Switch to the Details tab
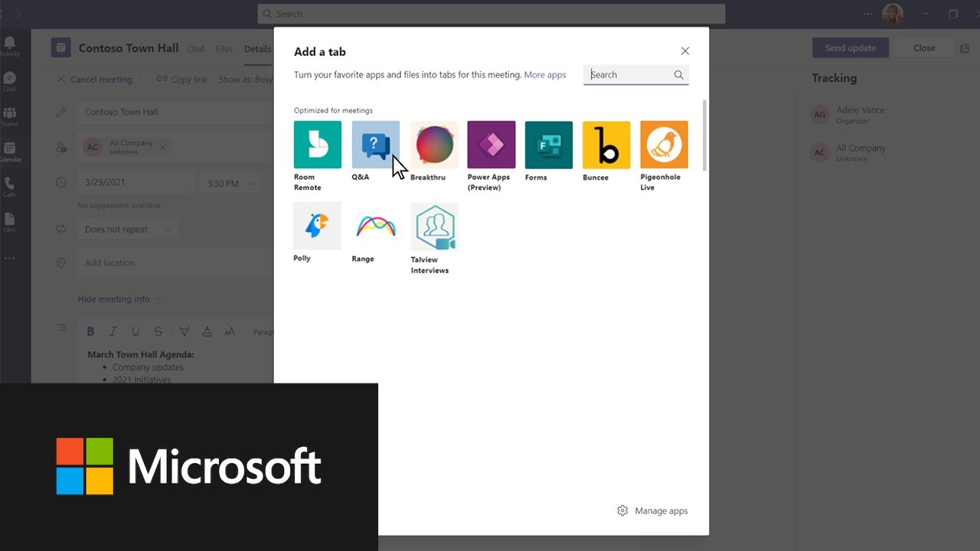The height and width of the screenshot is (551, 980). point(257,49)
